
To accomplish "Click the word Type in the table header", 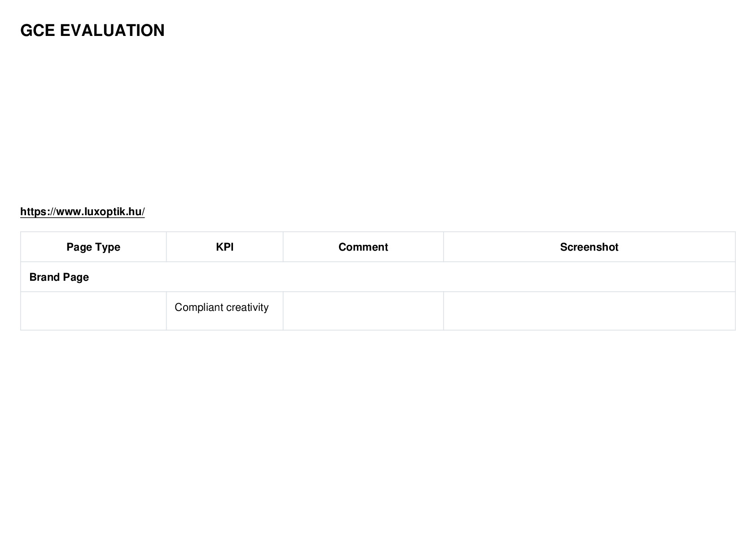I will click(x=108, y=247).
